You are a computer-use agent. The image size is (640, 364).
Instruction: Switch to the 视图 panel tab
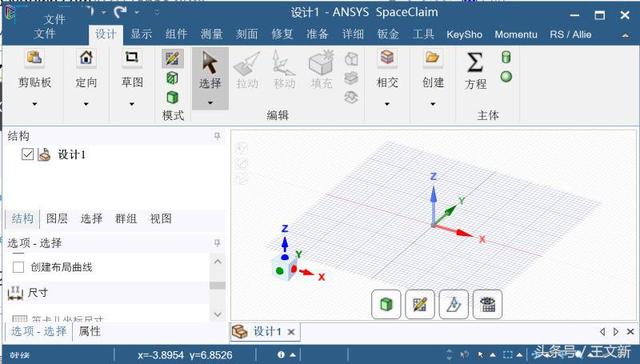[160, 219]
